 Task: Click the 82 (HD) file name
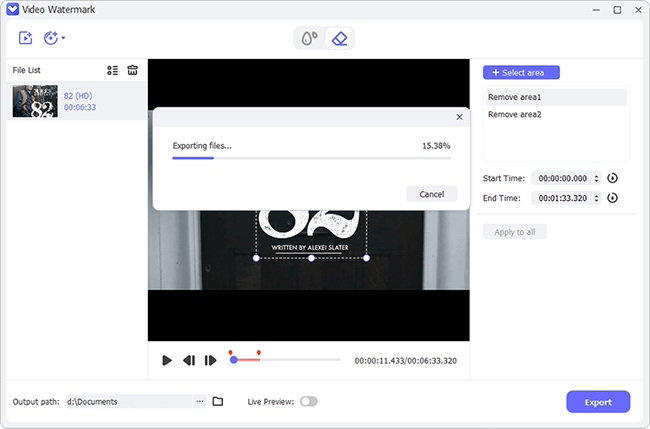coord(78,96)
